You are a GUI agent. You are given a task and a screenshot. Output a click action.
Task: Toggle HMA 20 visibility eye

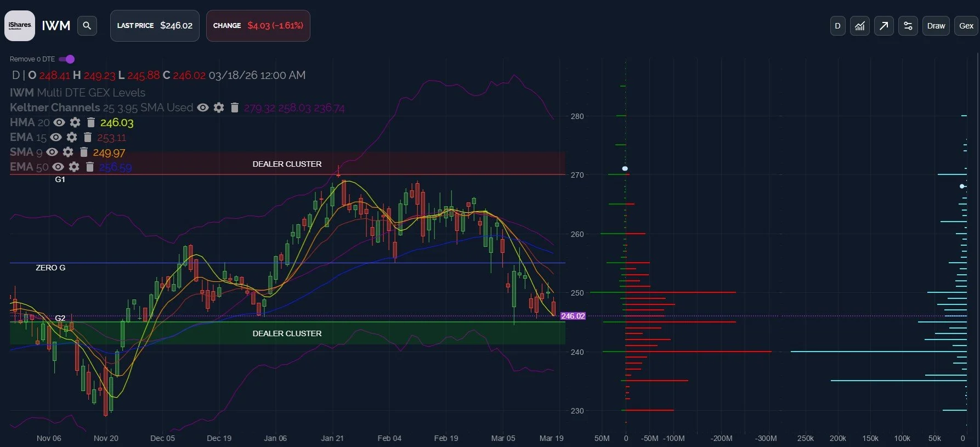59,122
